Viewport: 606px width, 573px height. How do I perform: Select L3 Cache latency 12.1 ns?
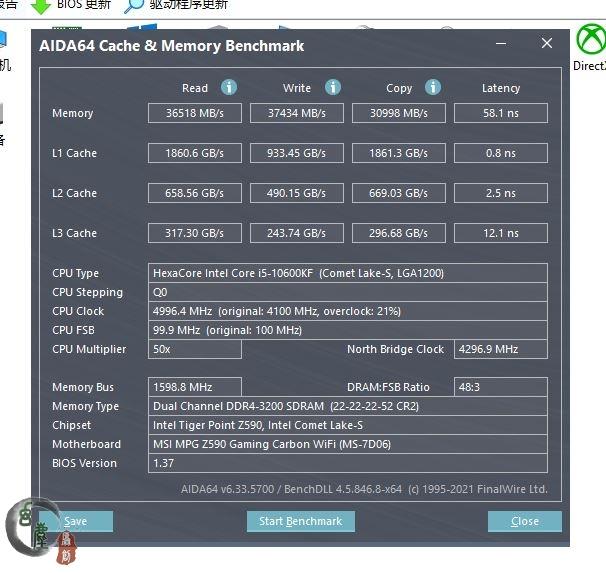pos(501,233)
